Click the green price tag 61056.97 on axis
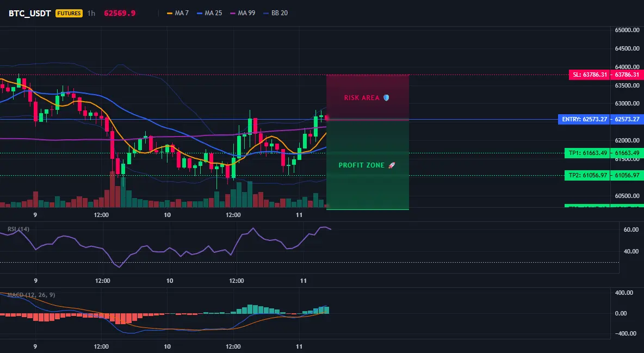The width and height of the screenshot is (644, 353). coord(627,176)
